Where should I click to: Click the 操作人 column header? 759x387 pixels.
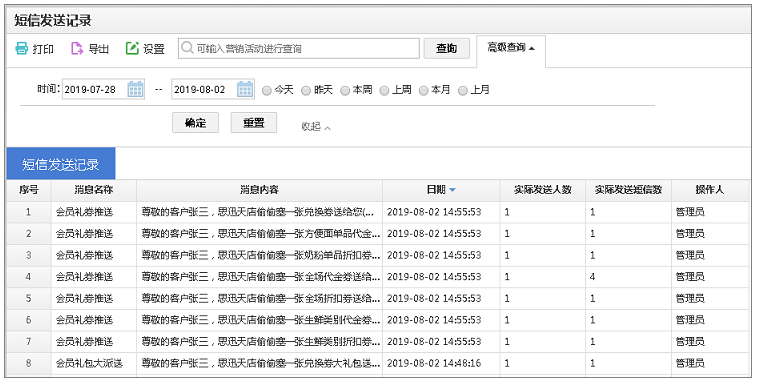[x=710, y=190]
